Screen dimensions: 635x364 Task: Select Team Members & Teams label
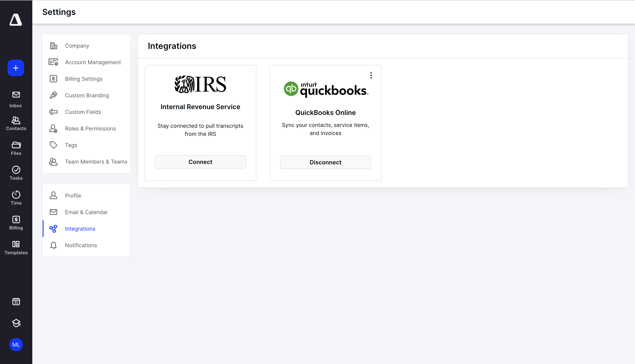(x=96, y=162)
